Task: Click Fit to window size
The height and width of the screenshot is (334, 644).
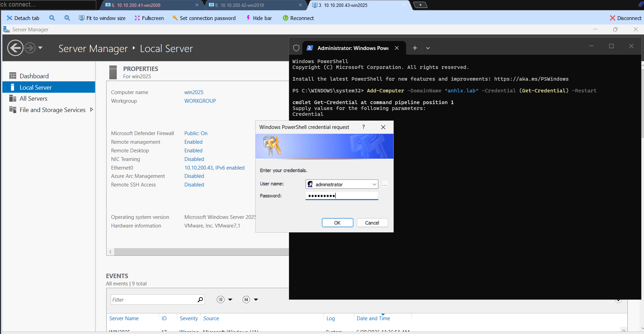Action: click(x=102, y=18)
